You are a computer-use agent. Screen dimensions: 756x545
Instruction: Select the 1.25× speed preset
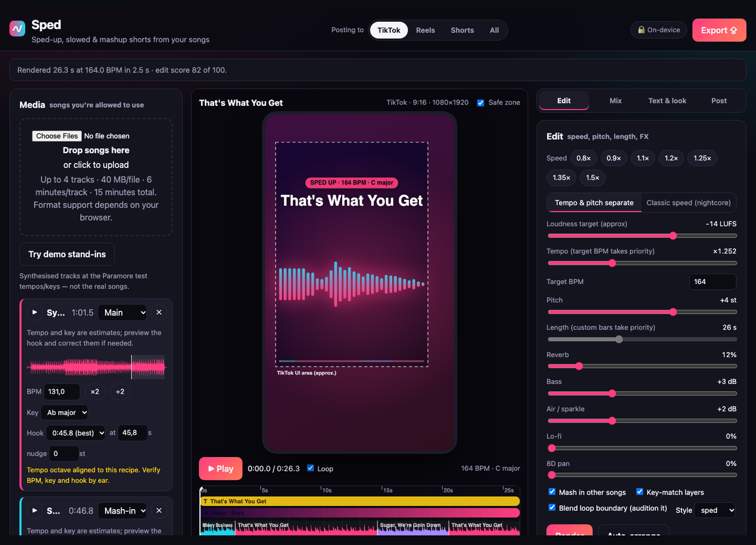pyautogui.click(x=702, y=158)
